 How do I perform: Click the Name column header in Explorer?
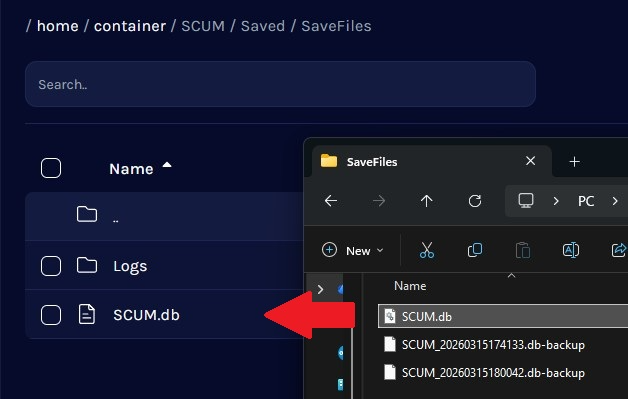[410, 286]
